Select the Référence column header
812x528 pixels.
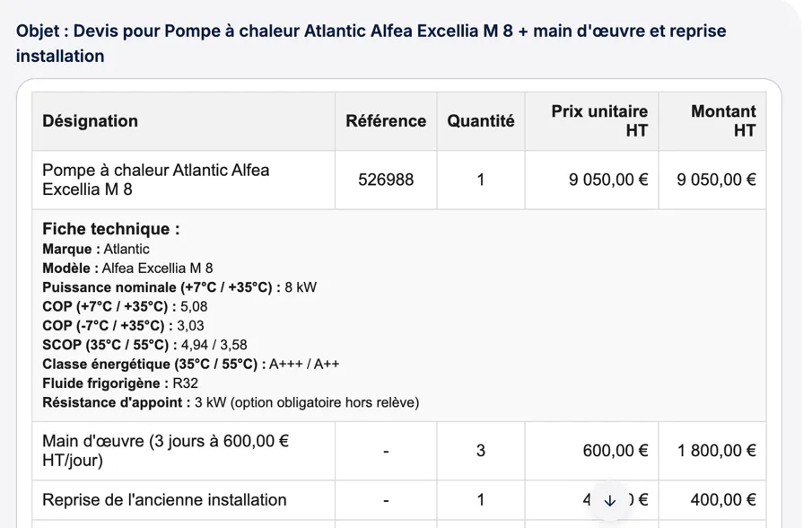[x=386, y=121]
